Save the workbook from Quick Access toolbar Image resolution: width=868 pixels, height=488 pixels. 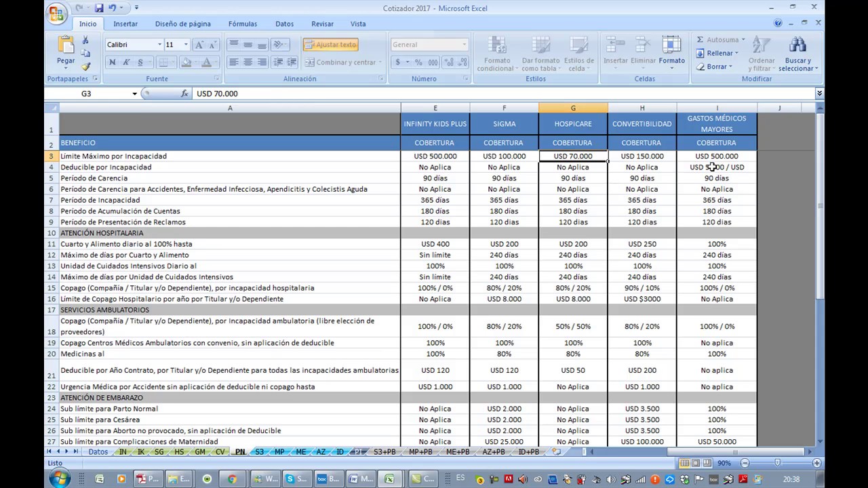[x=99, y=8]
